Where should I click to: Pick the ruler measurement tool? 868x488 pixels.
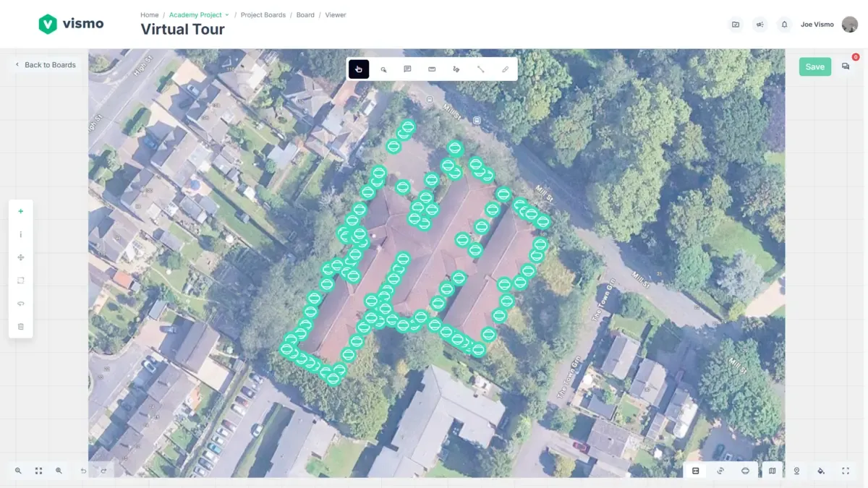pos(432,69)
